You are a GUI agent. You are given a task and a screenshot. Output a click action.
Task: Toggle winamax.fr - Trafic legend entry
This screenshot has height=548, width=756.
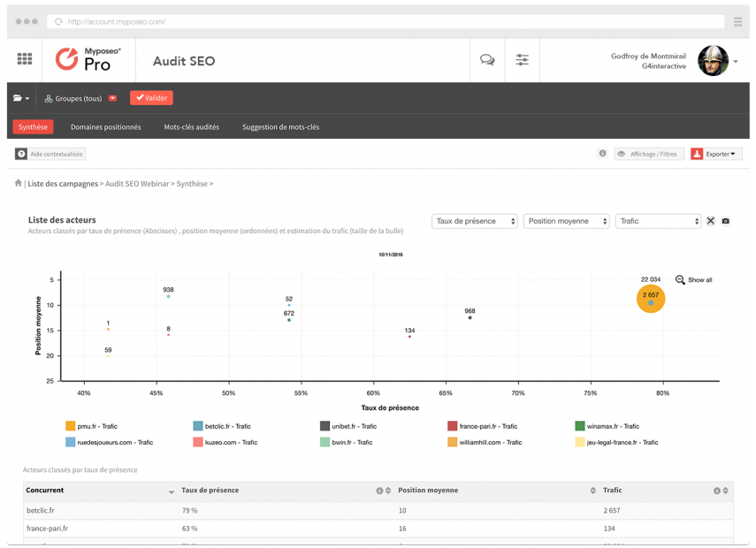607,426
